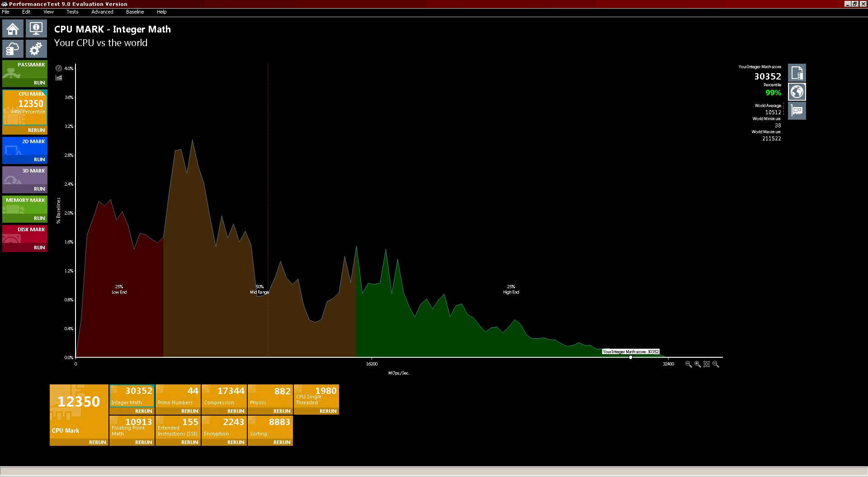Open the Baseline menu

[135, 12]
